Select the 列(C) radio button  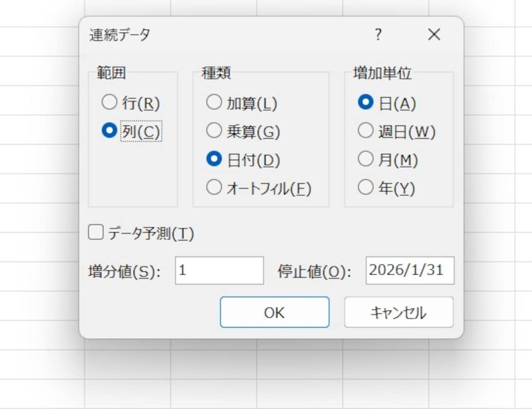coord(109,130)
